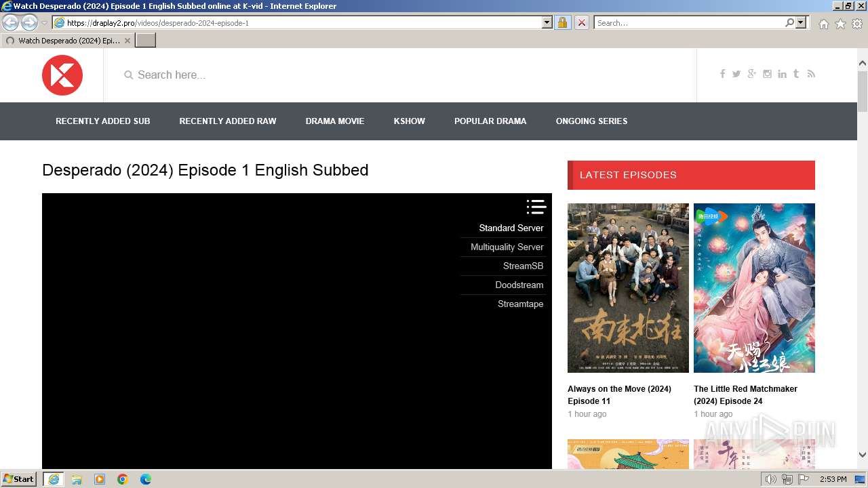This screenshot has height=488, width=868.
Task: Open a new blank browser tab
Action: 146,41
